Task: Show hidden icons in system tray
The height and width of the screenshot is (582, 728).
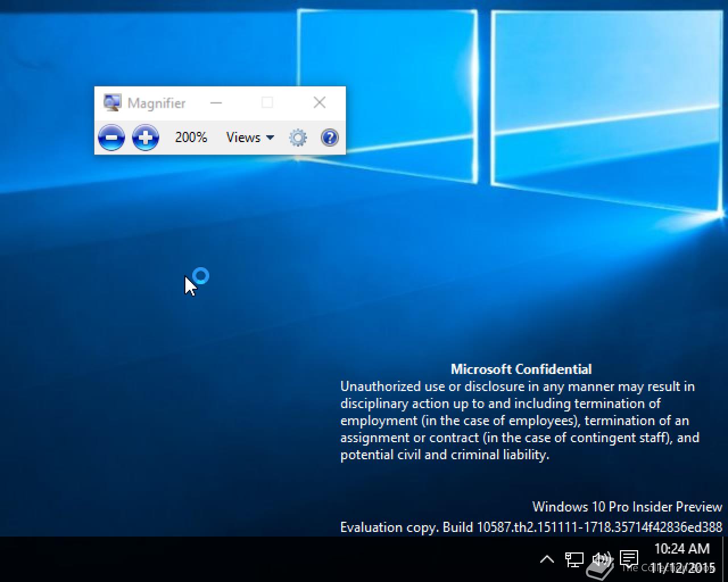Action: pos(547,559)
